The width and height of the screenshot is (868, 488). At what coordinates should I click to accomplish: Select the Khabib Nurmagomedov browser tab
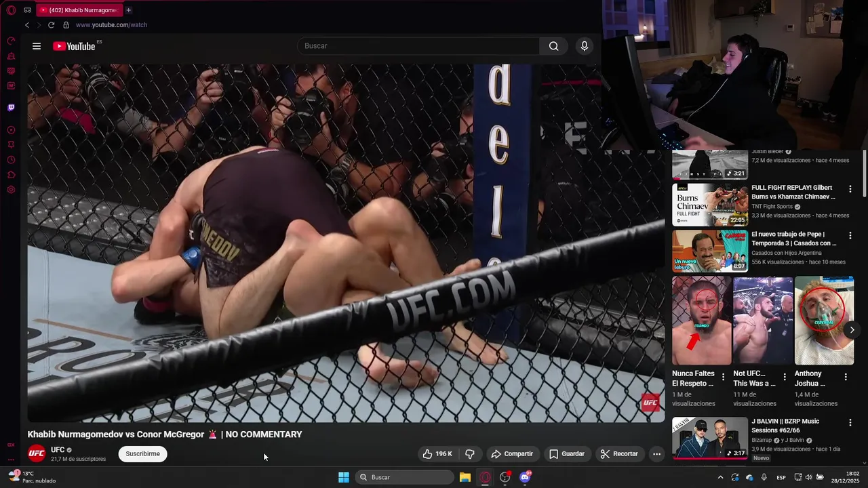click(x=79, y=10)
